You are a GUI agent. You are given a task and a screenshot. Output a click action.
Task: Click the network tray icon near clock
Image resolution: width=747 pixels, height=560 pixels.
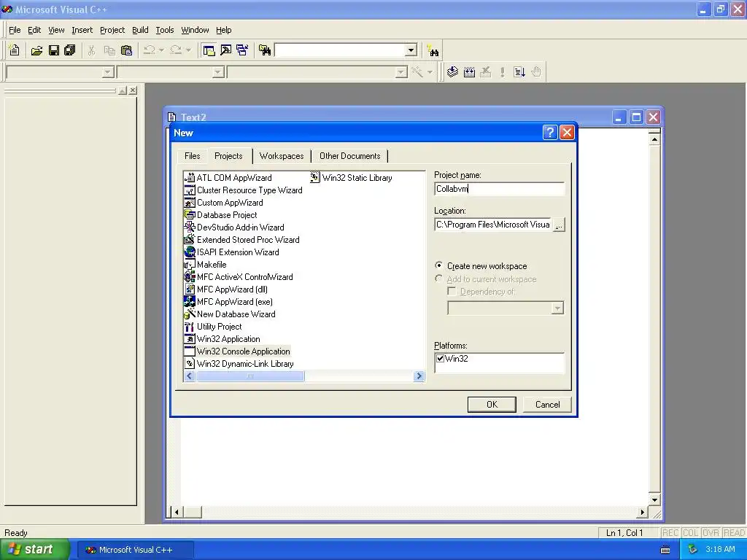pyautogui.click(x=692, y=550)
